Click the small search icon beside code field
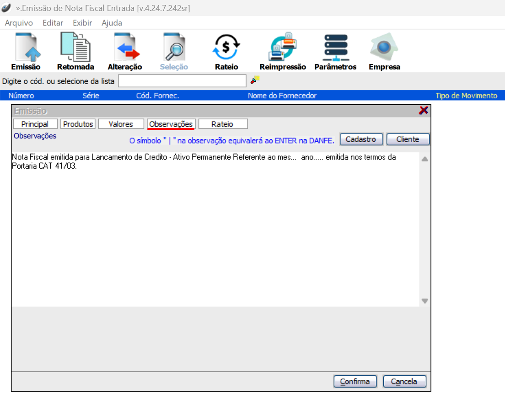505x420 pixels. (x=255, y=80)
